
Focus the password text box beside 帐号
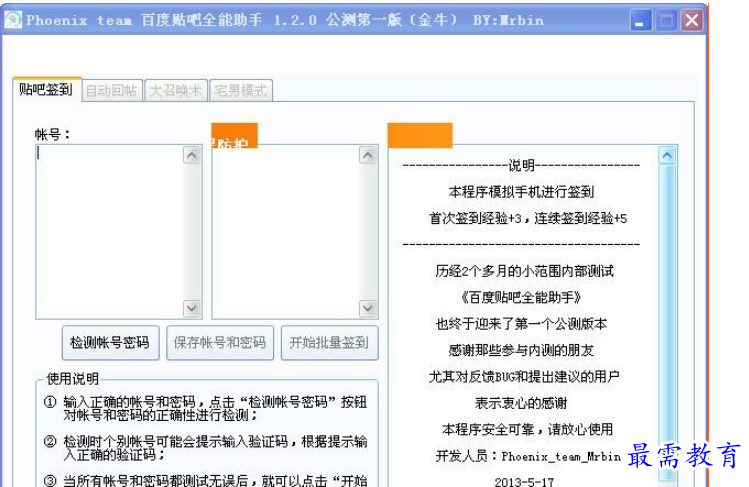coord(286,232)
